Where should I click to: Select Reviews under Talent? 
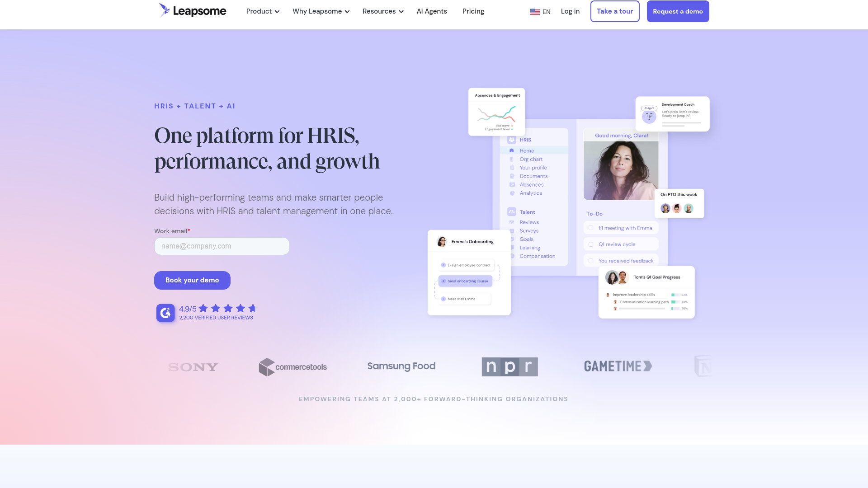(x=529, y=222)
